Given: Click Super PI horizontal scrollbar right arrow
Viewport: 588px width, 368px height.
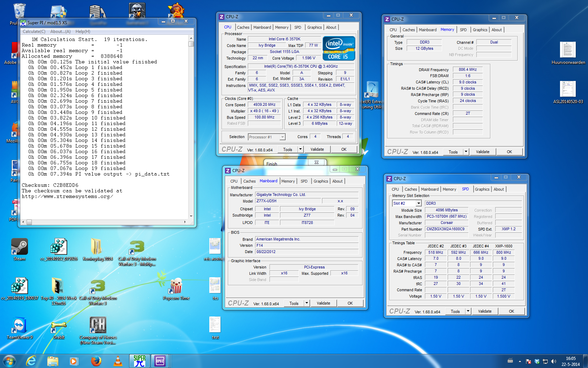Looking at the screenshot, I should [185, 222].
